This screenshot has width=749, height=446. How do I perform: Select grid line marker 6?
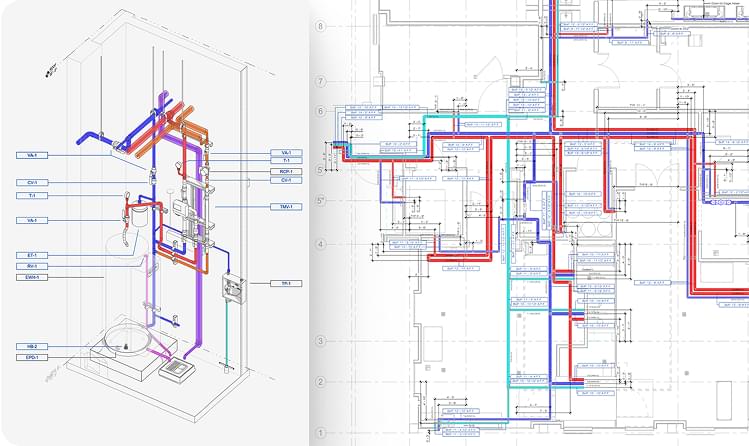point(321,111)
